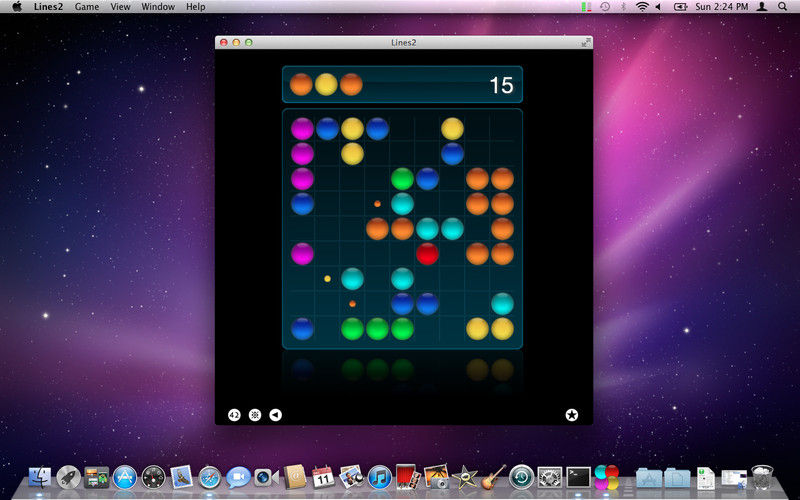Open Launchpad rocket icon in Dock
The image size is (800, 500).
pos(68,478)
